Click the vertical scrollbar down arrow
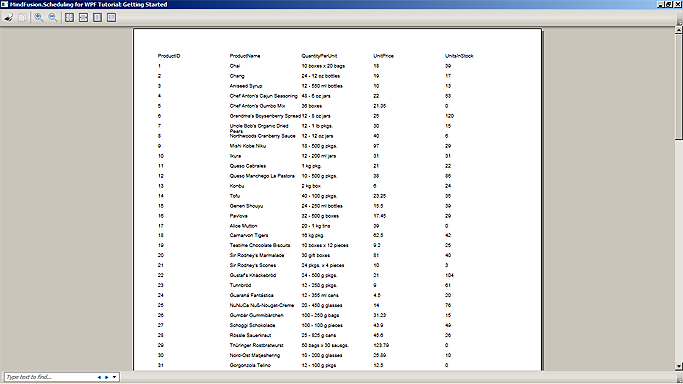This screenshot has width=683, height=384. click(x=679, y=367)
